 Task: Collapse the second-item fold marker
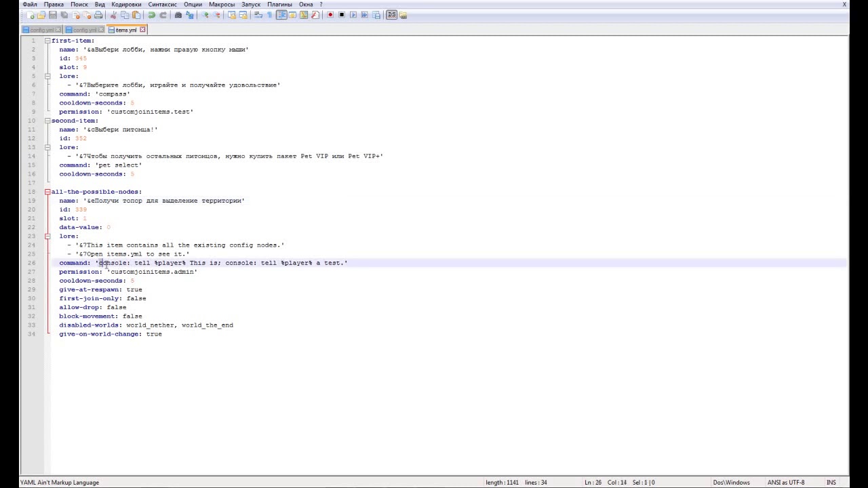point(47,121)
